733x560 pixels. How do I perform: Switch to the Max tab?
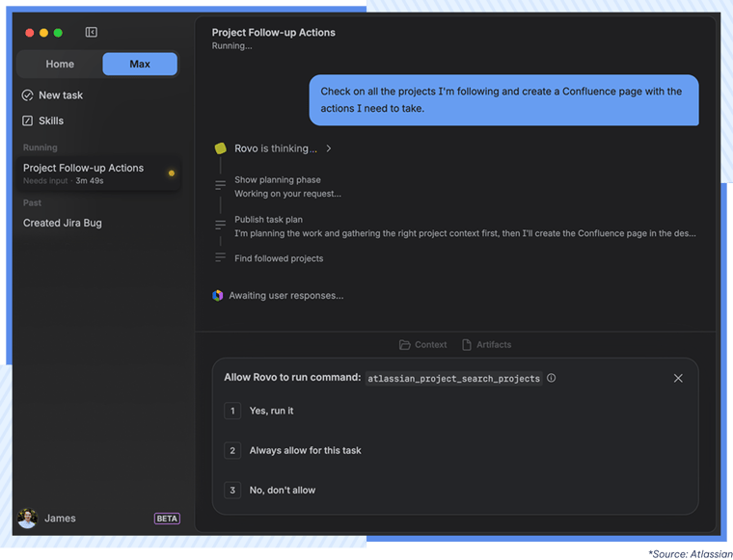140,64
